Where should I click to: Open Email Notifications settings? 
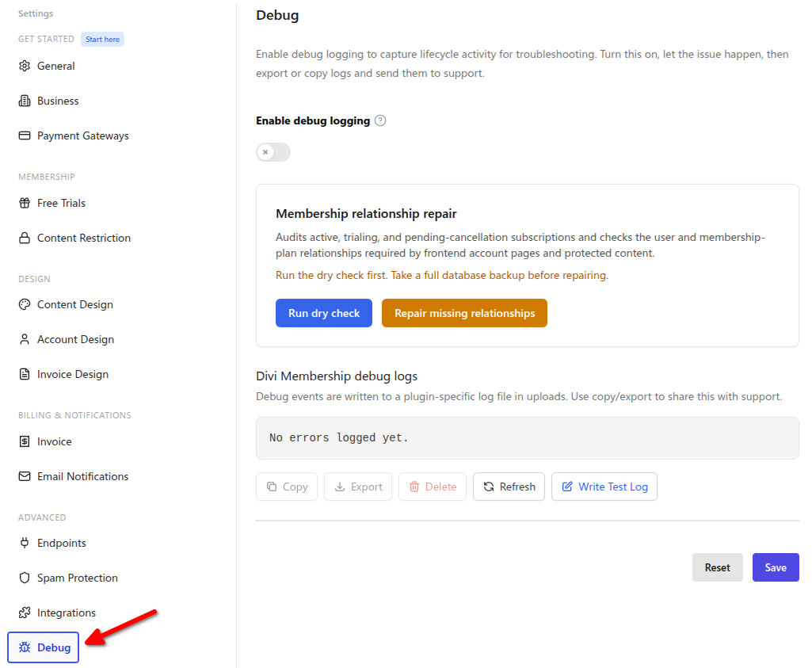pos(83,476)
